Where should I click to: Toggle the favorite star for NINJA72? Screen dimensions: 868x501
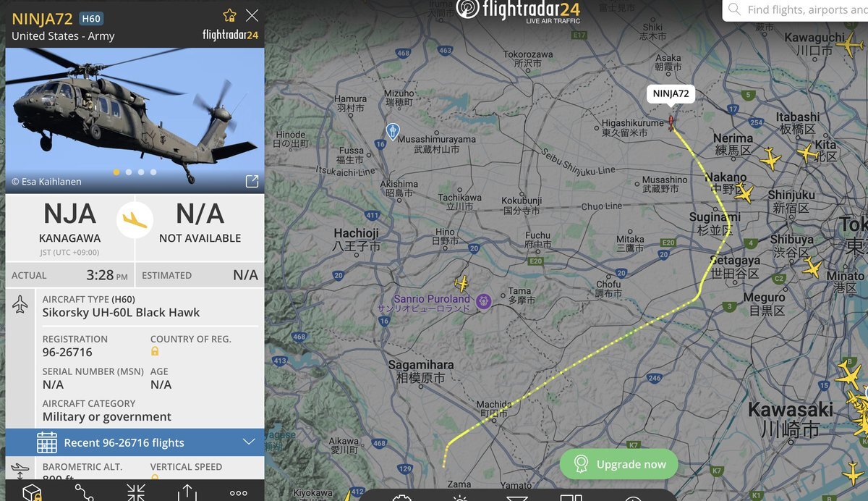(229, 15)
